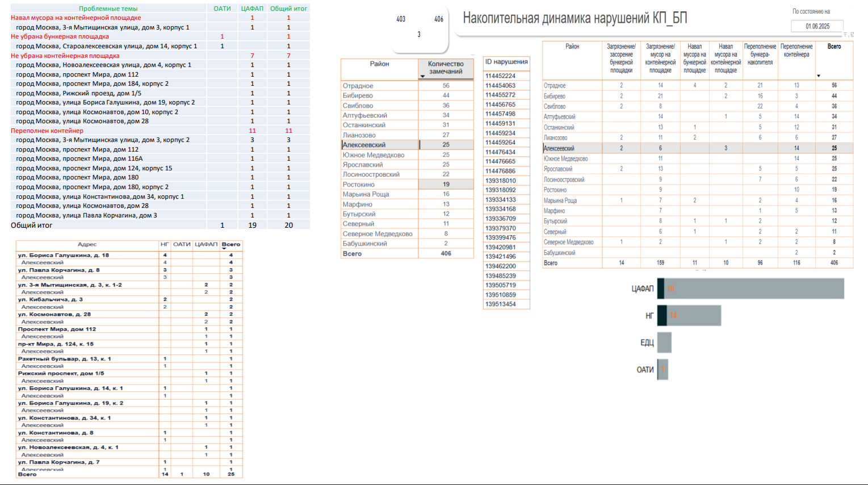Select Северное Медведково in Количество замечаний table
Screen dimensions: 868x485
378,234
